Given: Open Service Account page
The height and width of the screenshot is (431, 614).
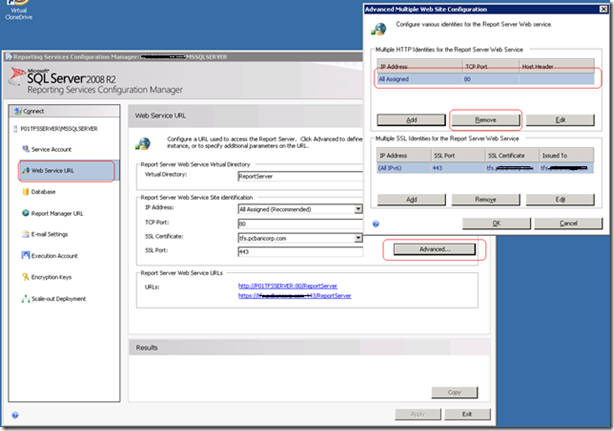Looking at the screenshot, I should pos(51,150).
